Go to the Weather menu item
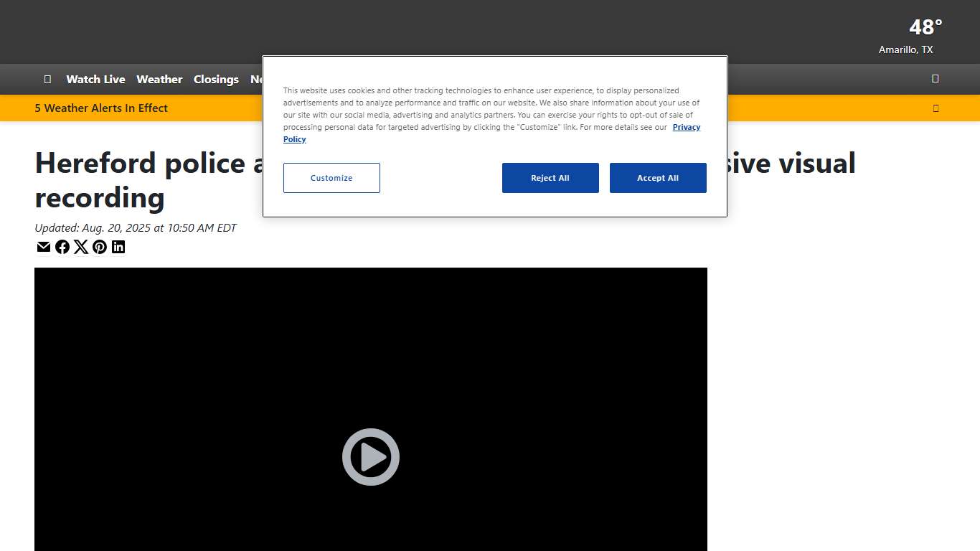The width and height of the screenshot is (980, 551). tap(159, 80)
